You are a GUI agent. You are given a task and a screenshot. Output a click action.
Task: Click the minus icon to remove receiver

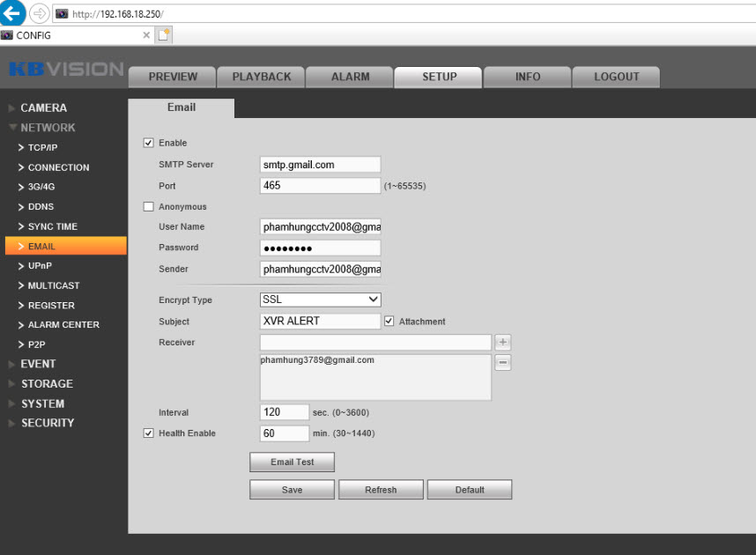point(502,363)
